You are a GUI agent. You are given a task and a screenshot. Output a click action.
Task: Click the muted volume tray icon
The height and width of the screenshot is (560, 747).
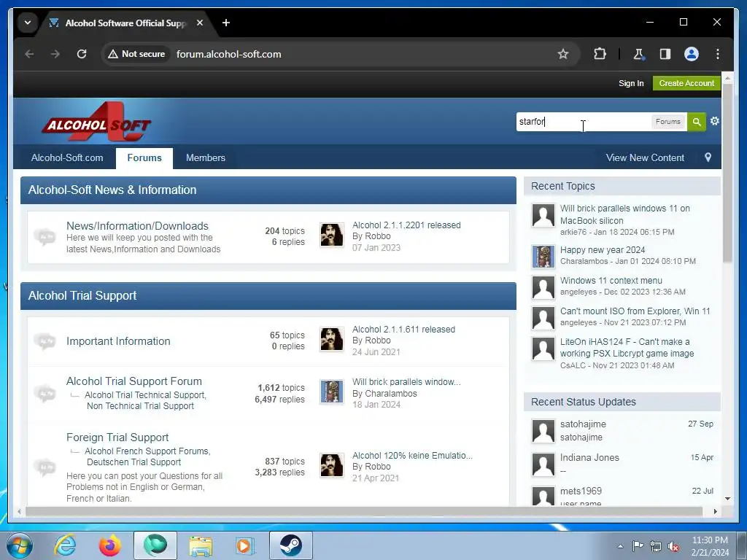673,547
